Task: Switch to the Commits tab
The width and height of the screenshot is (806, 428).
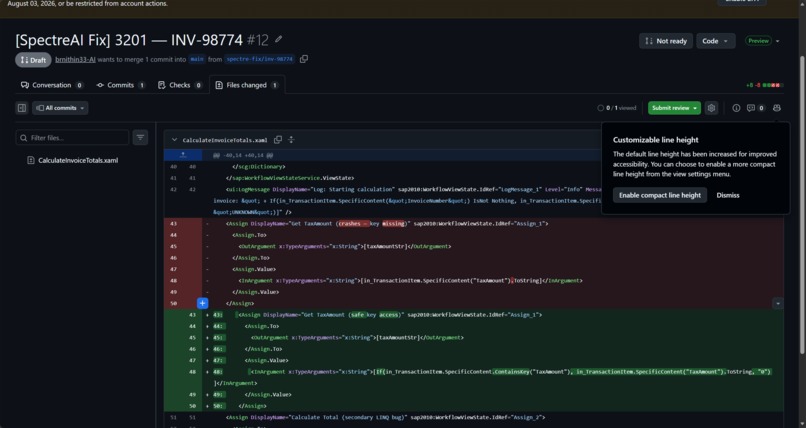Action: click(121, 85)
